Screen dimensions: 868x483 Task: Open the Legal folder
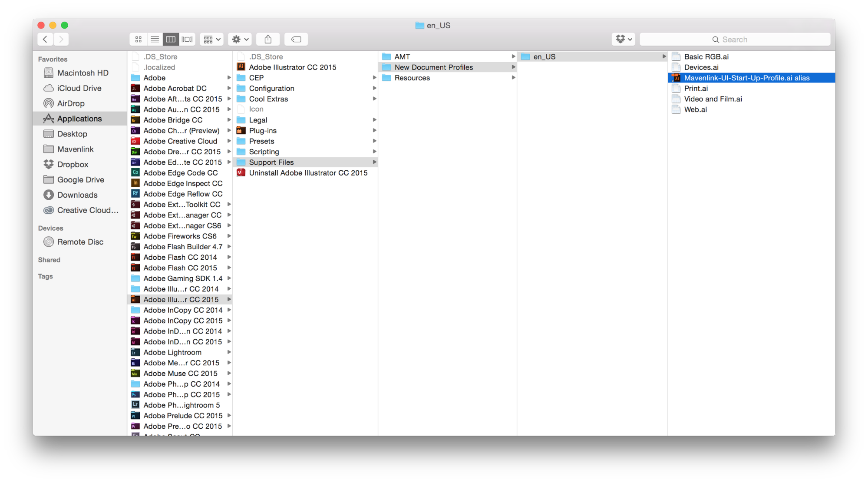pyautogui.click(x=306, y=120)
